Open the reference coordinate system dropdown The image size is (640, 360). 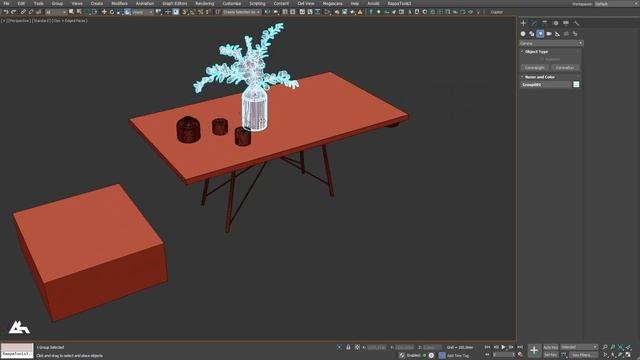(x=142, y=13)
